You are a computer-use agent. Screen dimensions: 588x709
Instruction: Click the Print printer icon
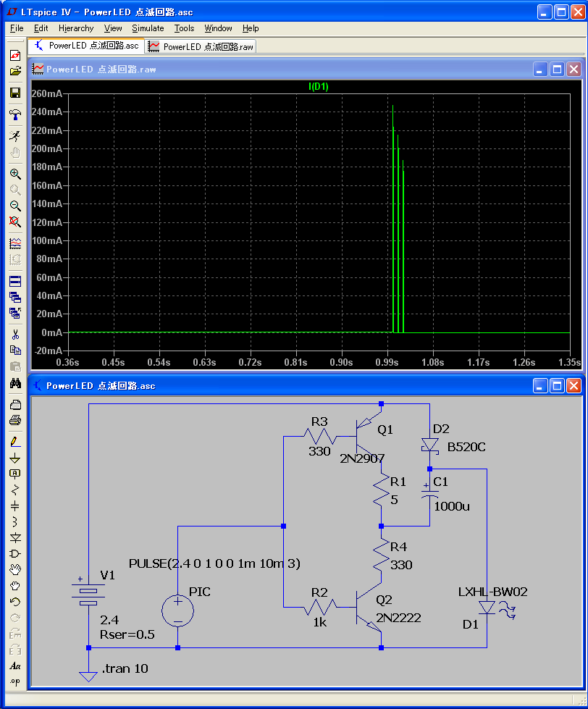click(x=15, y=421)
